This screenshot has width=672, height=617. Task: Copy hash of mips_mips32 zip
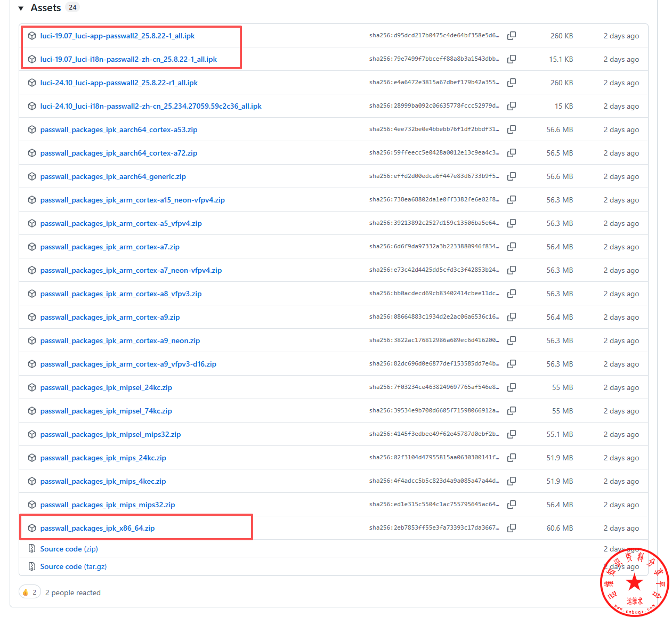(512, 505)
